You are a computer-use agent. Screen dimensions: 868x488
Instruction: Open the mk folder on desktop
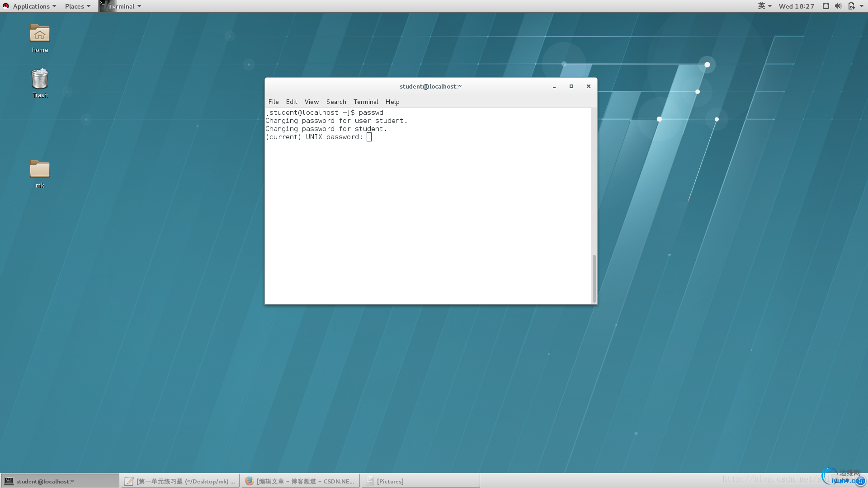40,174
